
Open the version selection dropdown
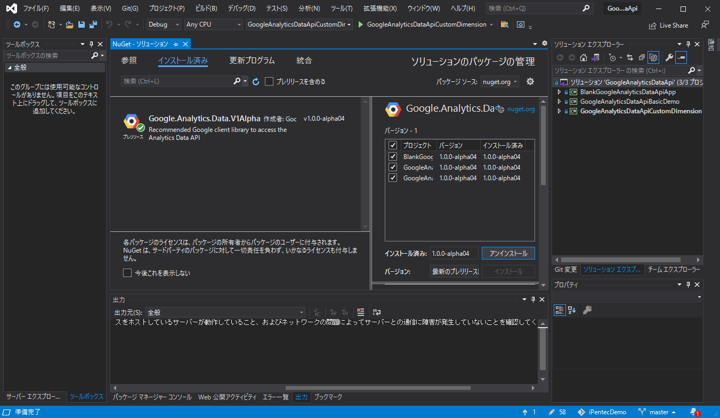pos(455,271)
